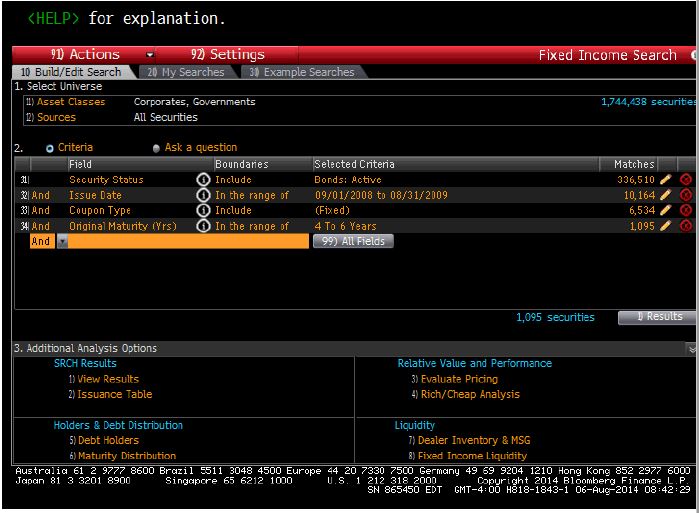Click the pencil edit icon for Security Status
699x513 pixels.
tap(667, 180)
